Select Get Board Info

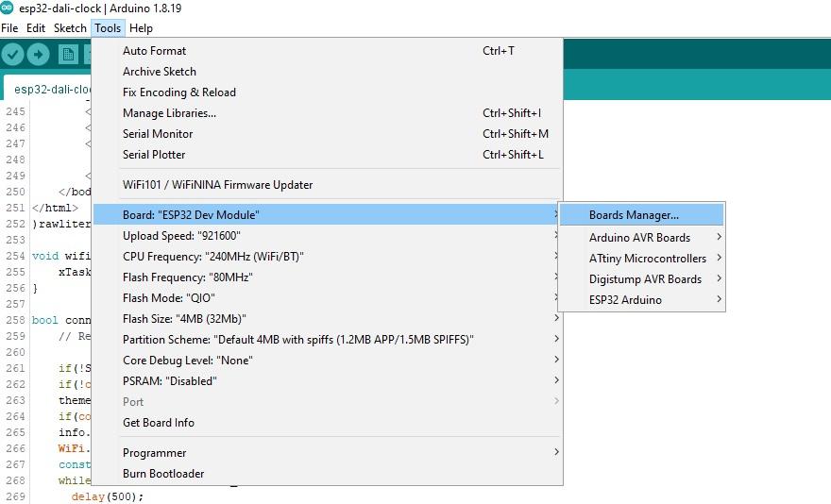(x=326, y=423)
